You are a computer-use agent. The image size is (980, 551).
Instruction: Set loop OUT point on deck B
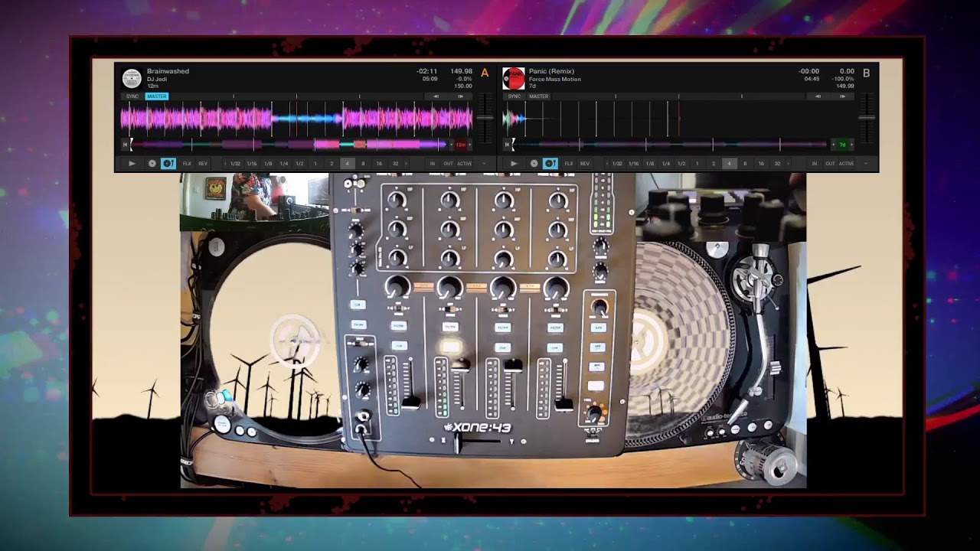(x=831, y=164)
